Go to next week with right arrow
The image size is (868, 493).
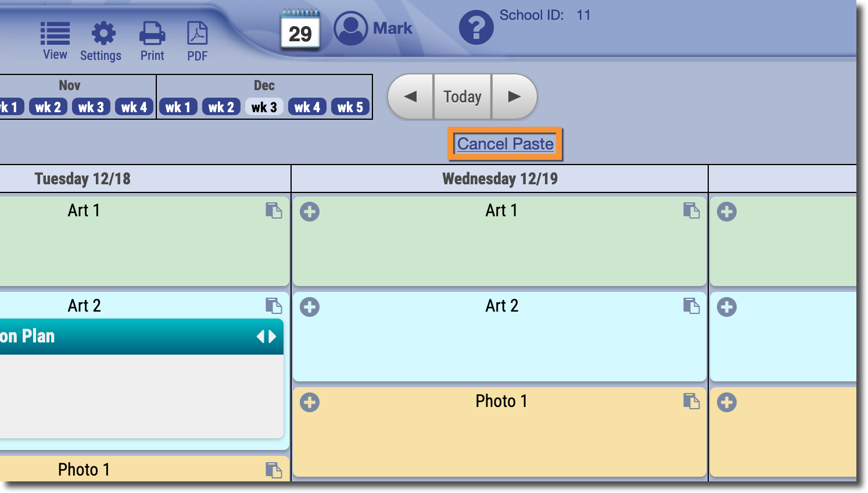coord(514,97)
